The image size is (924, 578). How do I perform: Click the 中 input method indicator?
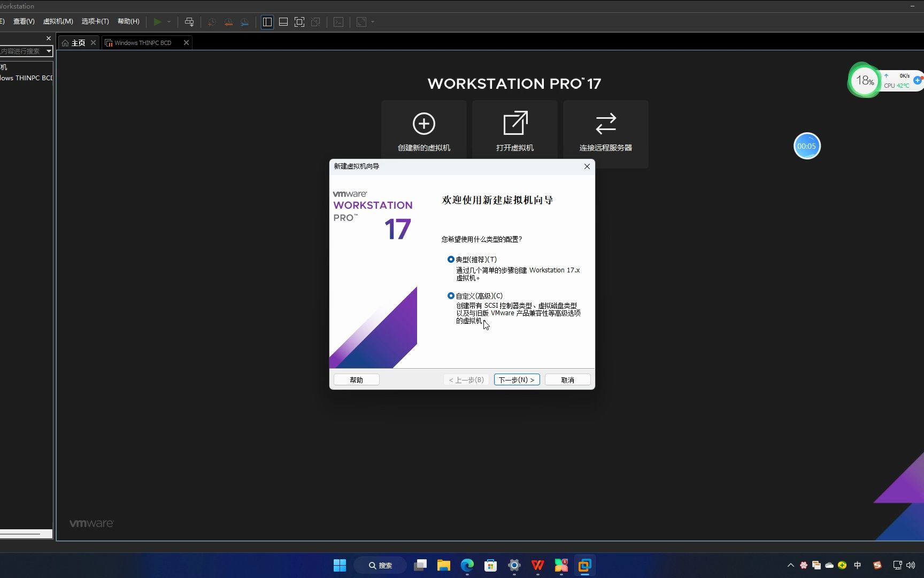tap(858, 565)
